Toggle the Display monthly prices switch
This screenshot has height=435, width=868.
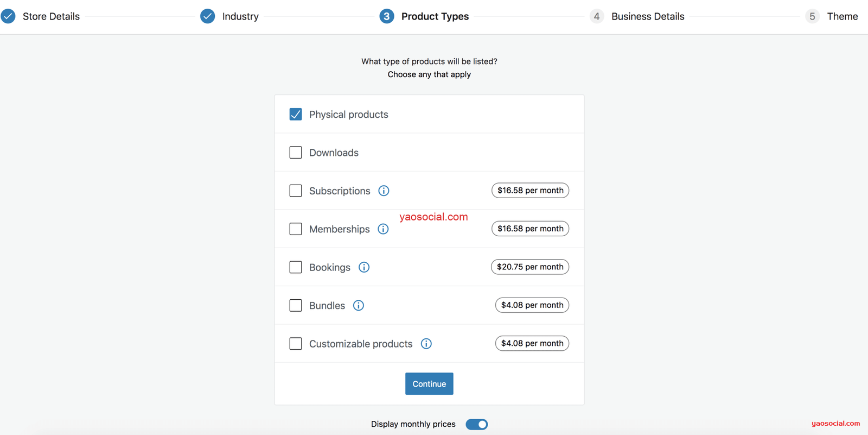476,424
